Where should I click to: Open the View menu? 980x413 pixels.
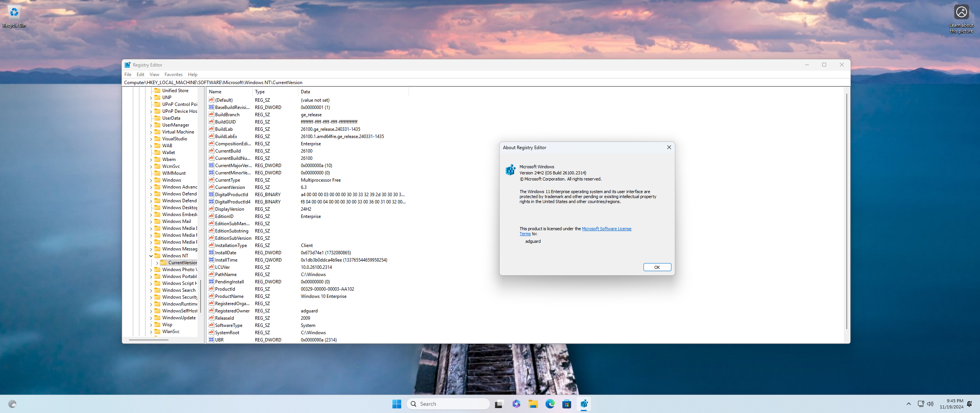(154, 75)
